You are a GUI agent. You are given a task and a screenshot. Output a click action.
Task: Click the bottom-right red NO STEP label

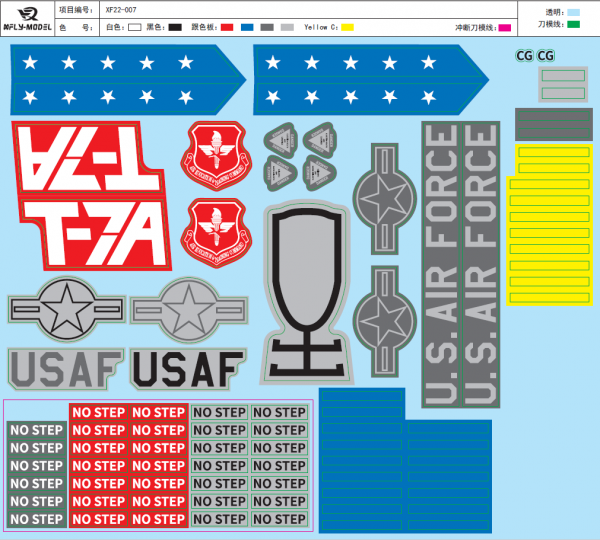click(159, 519)
